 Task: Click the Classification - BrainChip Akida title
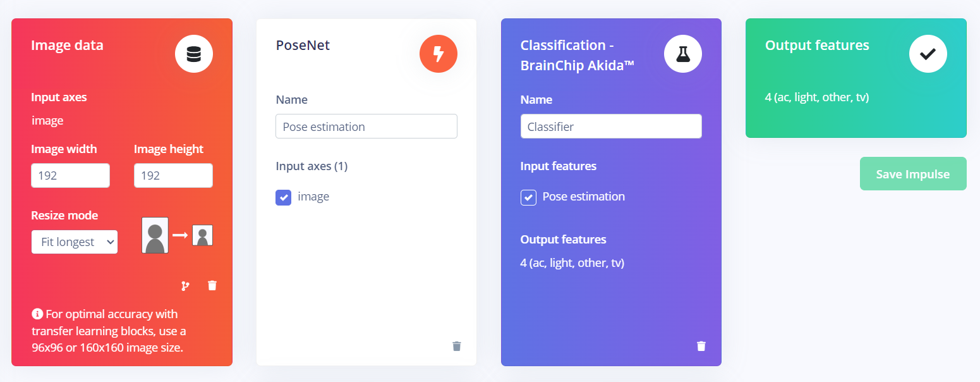pos(578,55)
